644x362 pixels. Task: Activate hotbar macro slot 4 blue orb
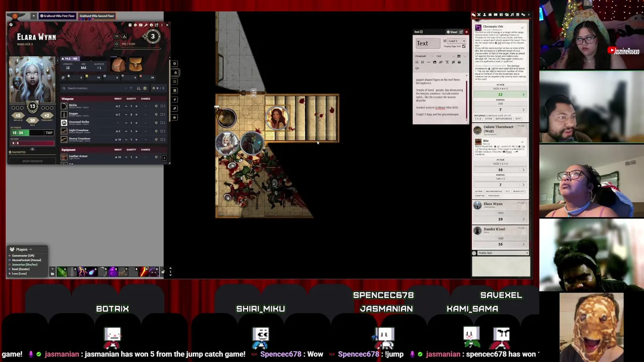click(92, 272)
